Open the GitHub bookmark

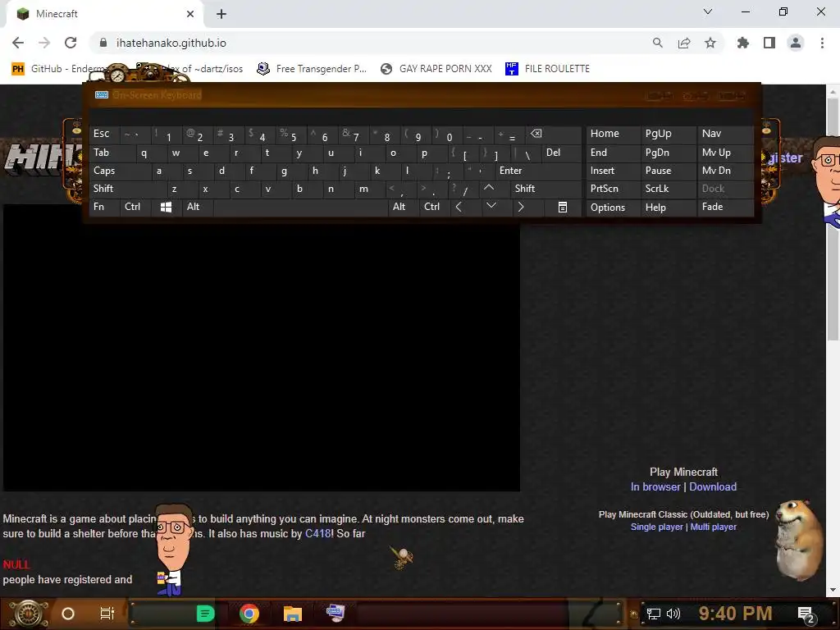58,69
